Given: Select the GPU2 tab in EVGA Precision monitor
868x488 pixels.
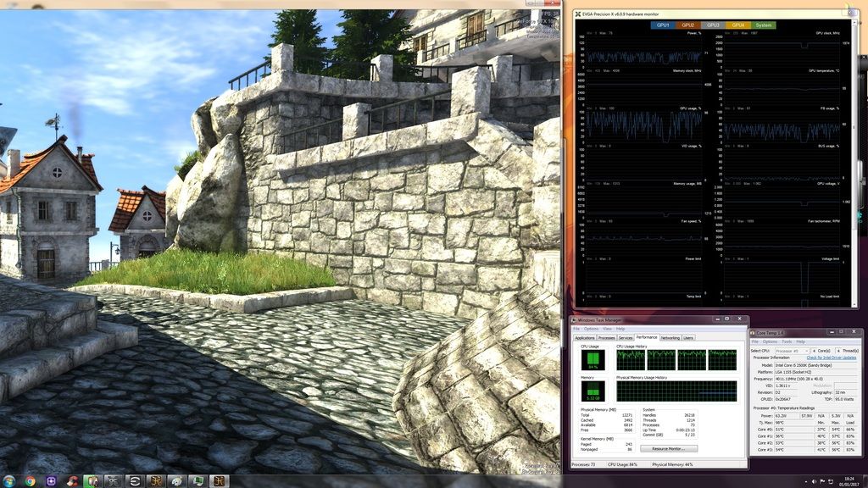Looking at the screenshot, I should click(x=687, y=25).
